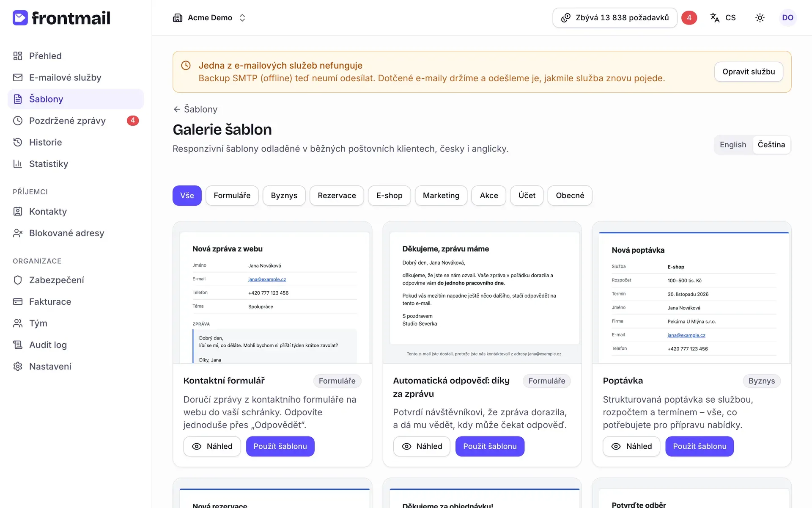Select the Rezervace filter tab
Image resolution: width=812 pixels, height=508 pixels.
pyautogui.click(x=337, y=196)
